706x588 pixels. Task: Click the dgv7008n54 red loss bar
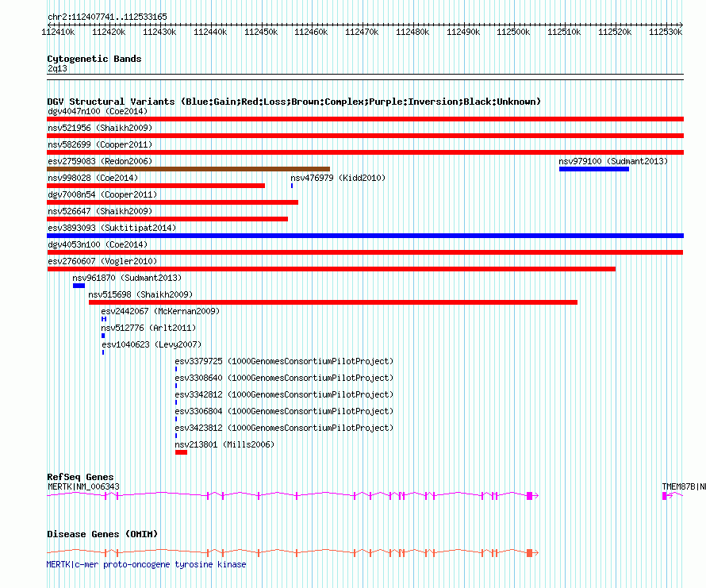pyautogui.click(x=172, y=202)
